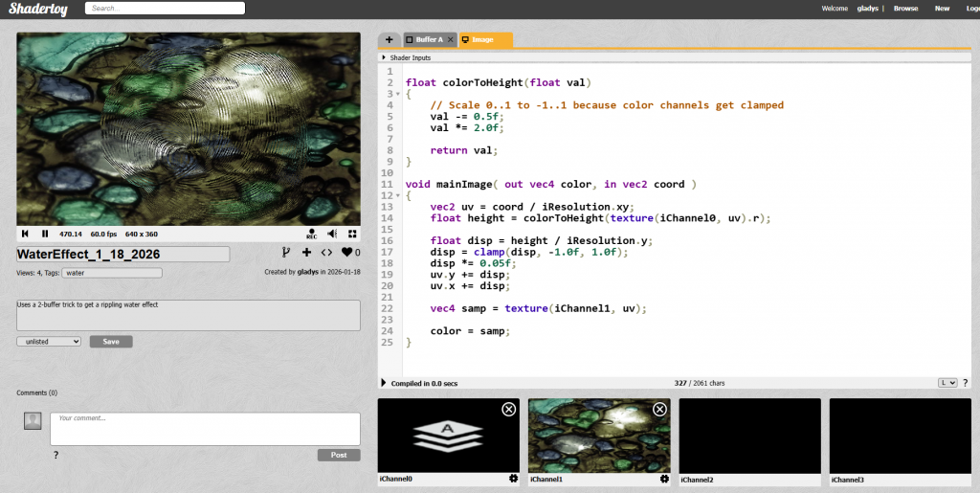The image size is (980, 493).
Task: Compile shader with play arrow
Action: (385, 383)
